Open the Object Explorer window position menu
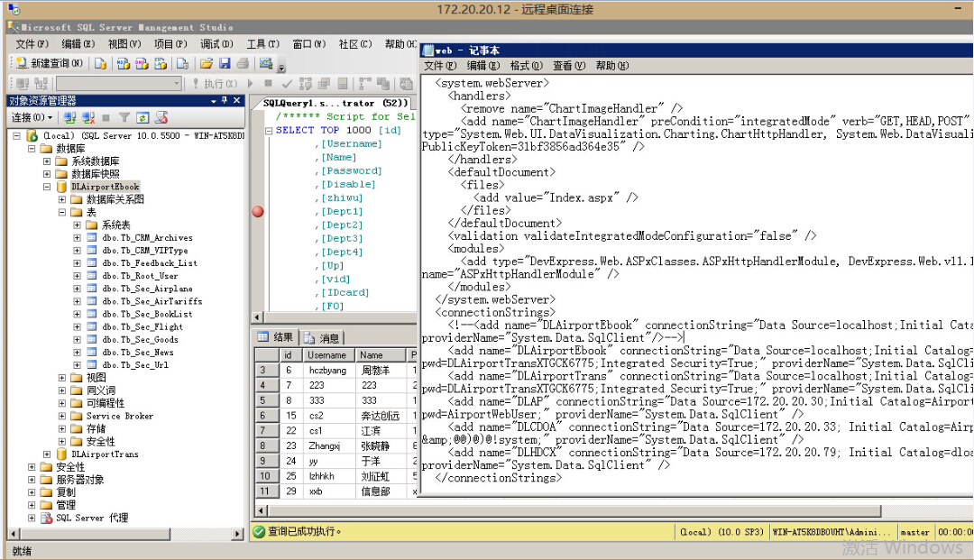Viewport: 974px width, 560px height. pos(214,101)
